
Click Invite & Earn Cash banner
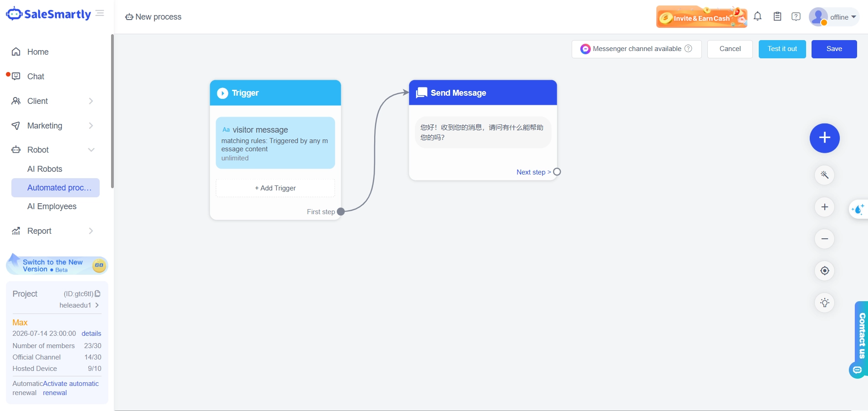[x=701, y=17]
